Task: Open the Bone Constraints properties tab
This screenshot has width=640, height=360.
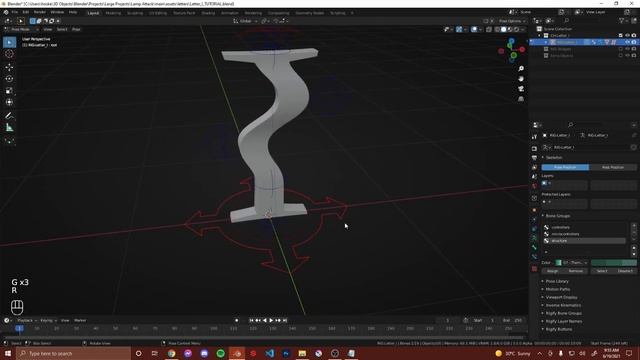Action: (534, 257)
